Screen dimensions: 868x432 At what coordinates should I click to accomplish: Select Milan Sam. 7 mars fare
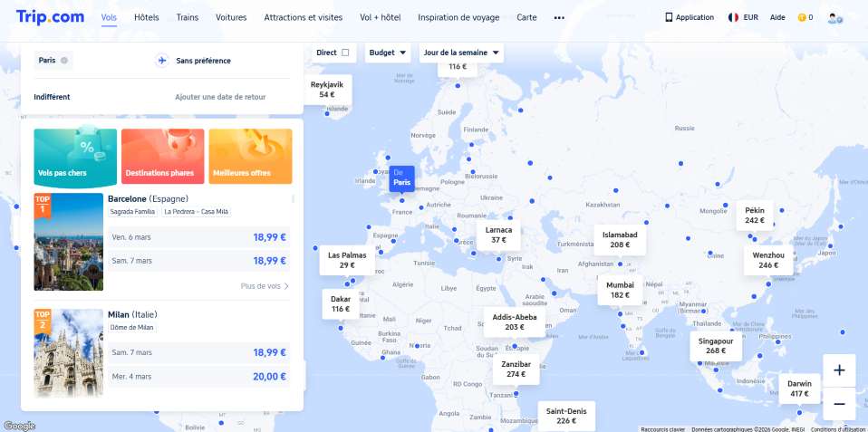198,352
